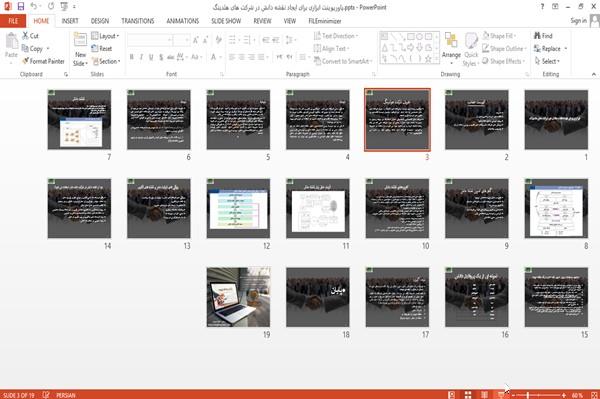Click the Reset slide button

102,49
